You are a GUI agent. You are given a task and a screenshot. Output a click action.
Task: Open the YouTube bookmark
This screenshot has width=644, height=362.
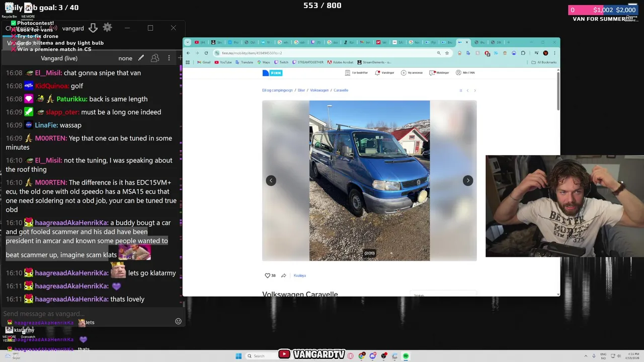223,62
